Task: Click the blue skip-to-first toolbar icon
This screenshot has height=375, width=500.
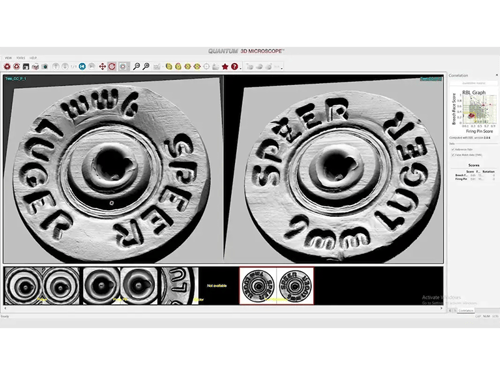Action: tap(82, 67)
